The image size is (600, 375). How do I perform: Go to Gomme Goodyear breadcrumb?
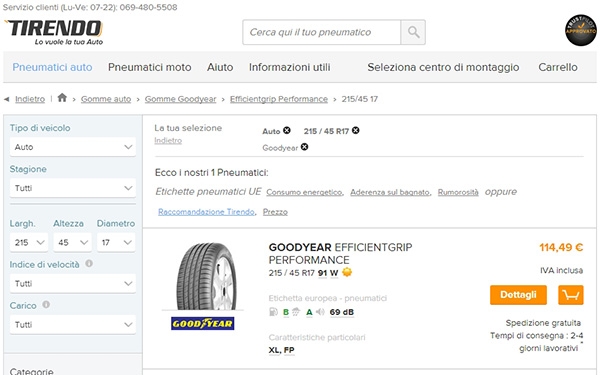click(x=180, y=99)
